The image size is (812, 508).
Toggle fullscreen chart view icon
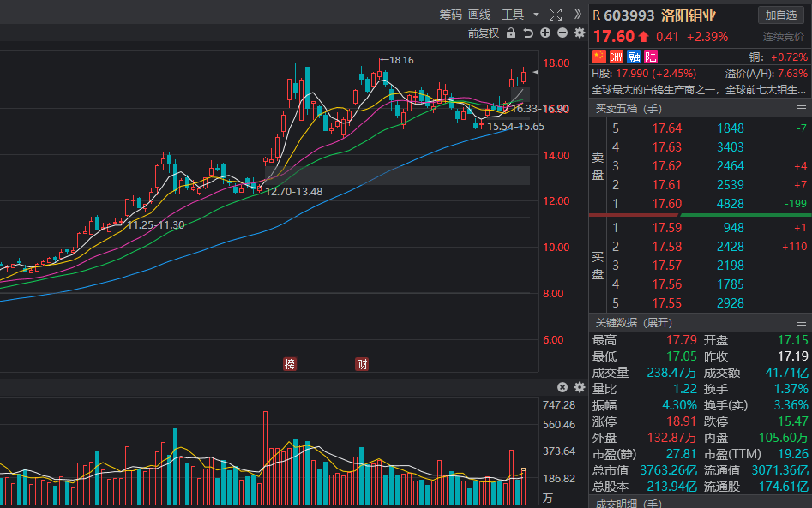pos(555,15)
